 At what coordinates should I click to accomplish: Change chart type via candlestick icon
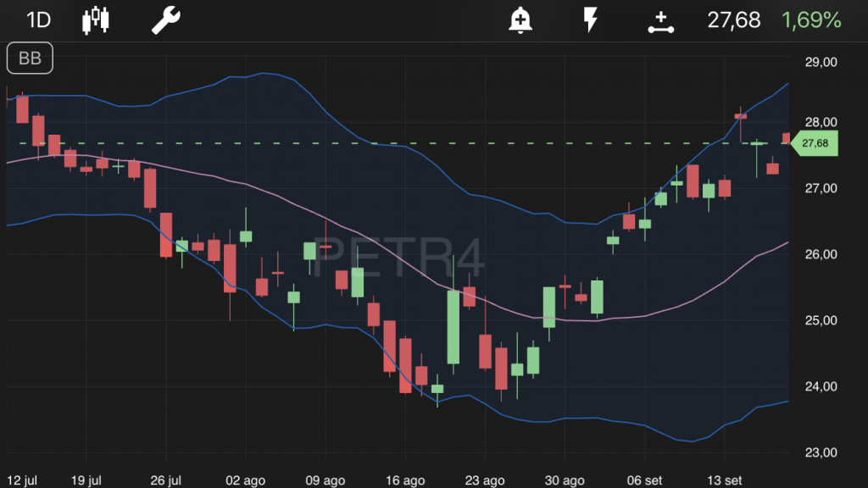pos(95,20)
